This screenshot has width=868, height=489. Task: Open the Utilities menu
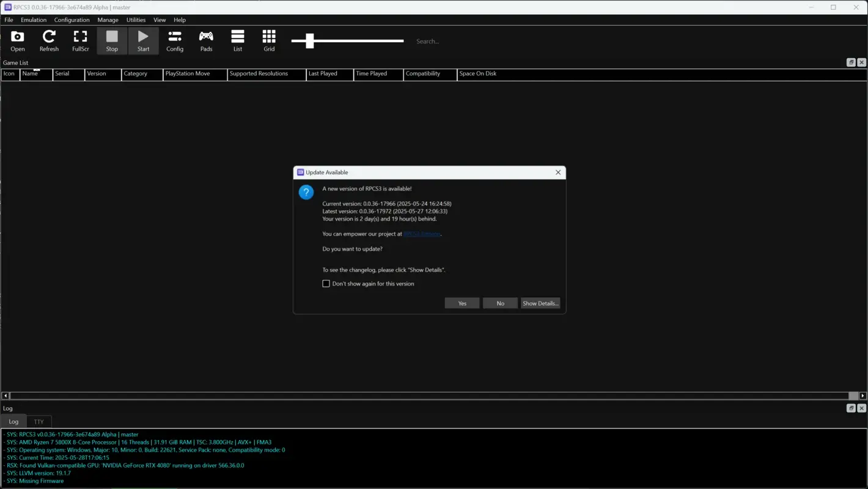point(136,20)
